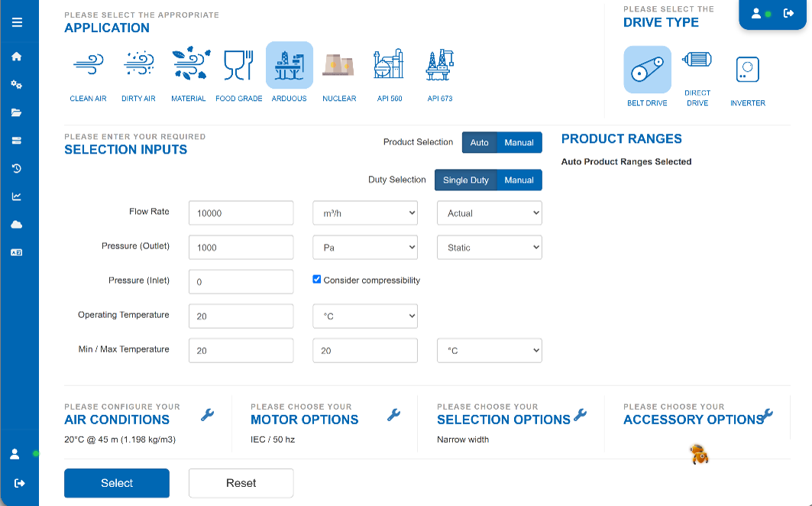Set Product Selection to Auto
Screen dimensions: 812x506
point(480,143)
